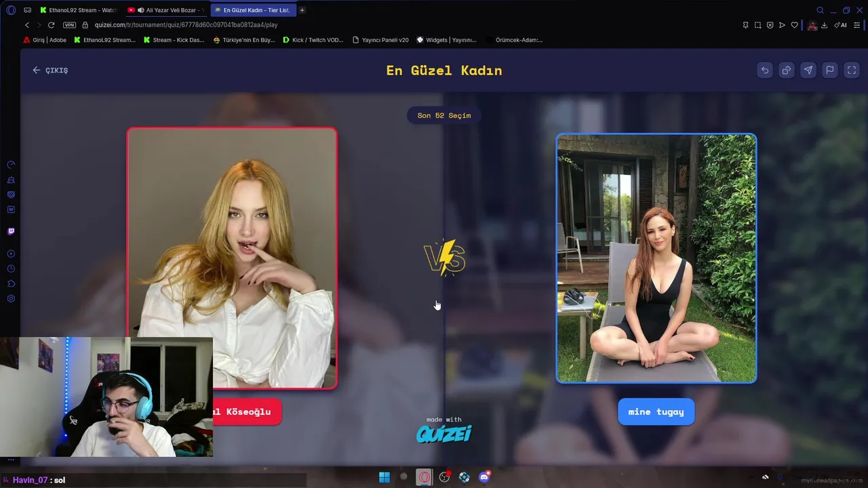Click the snapshot selection icon
The image size is (868, 488).
coord(757,25)
